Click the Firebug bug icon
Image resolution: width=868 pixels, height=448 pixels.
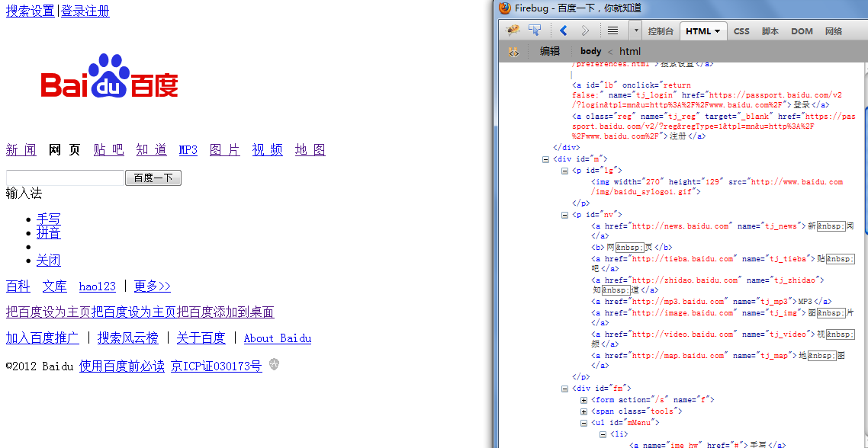click(513, 30)
